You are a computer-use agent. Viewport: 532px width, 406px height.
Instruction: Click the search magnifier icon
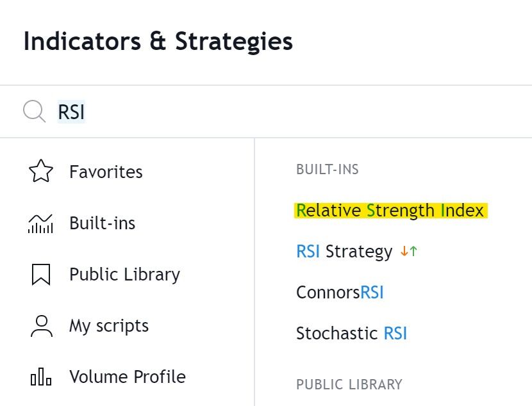pos(33,111)
